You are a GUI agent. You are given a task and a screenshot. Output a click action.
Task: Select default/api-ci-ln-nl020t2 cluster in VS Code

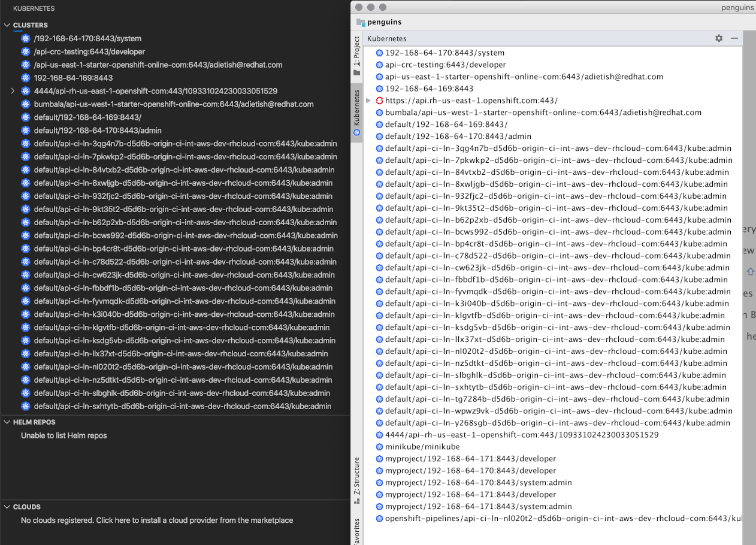[183, 367]
